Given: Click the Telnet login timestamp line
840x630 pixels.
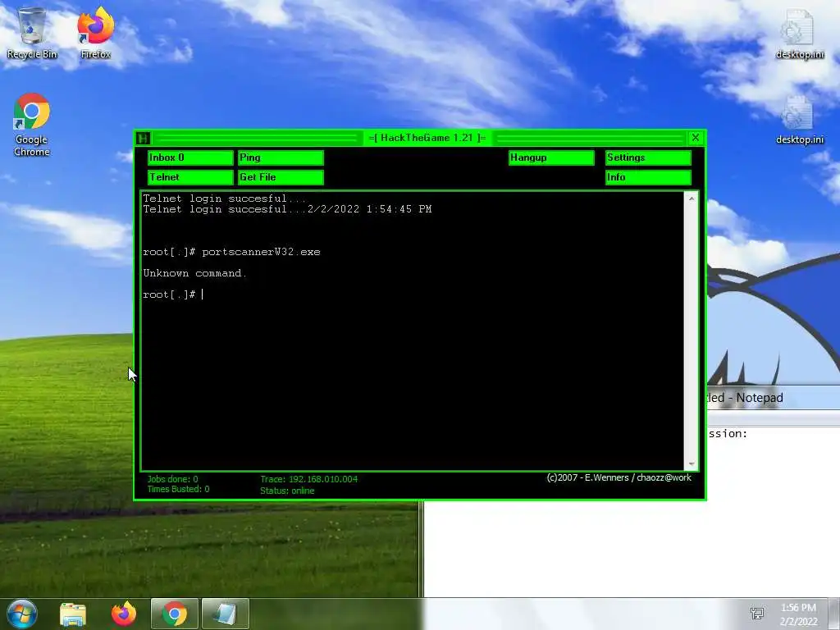Looking at the screenshot, I should pos(287,209).
